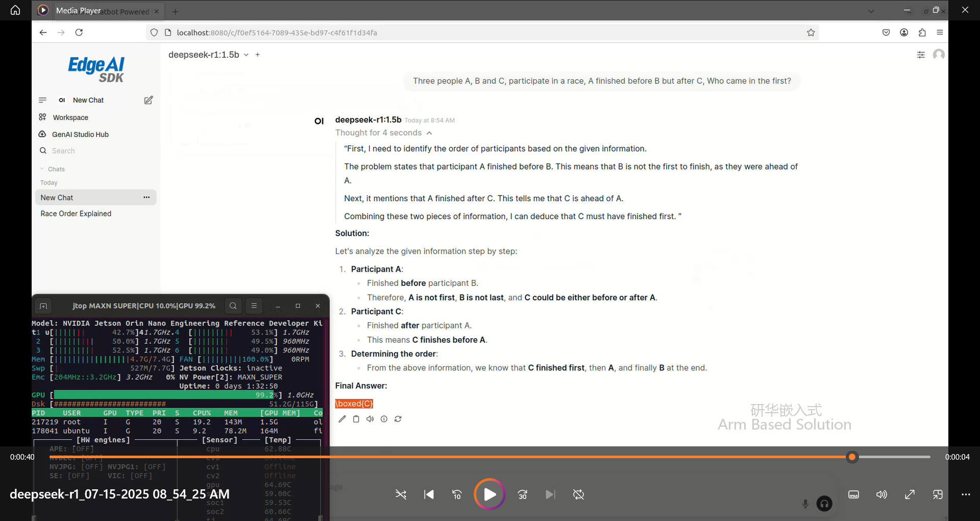Click the new-tab icon in the jtop terminal
Viewport: 980px width, 521px height.
pyautogui.click(x=43, y=306)
